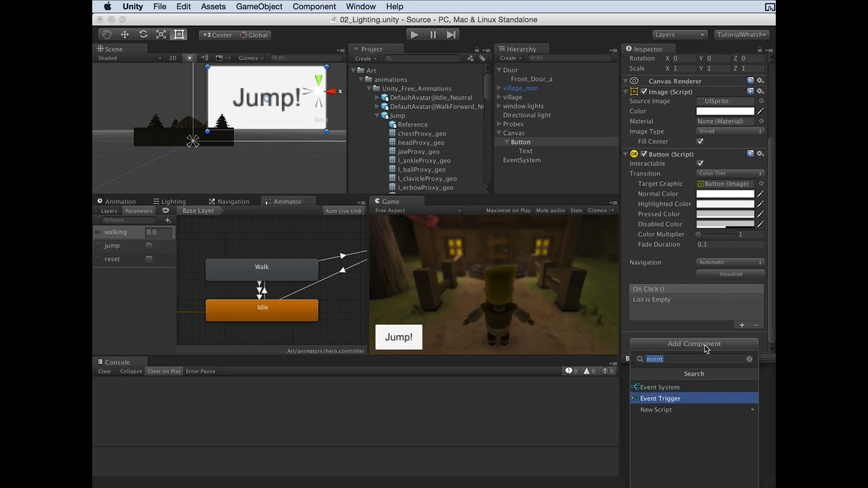Toggle Mute audio in Game view

[551, 211]
